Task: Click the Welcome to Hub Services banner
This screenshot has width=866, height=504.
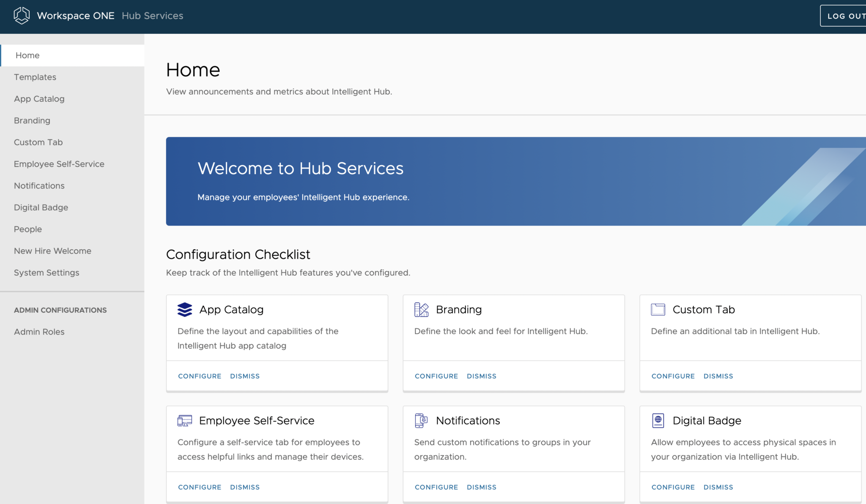Action: [465, 181]
